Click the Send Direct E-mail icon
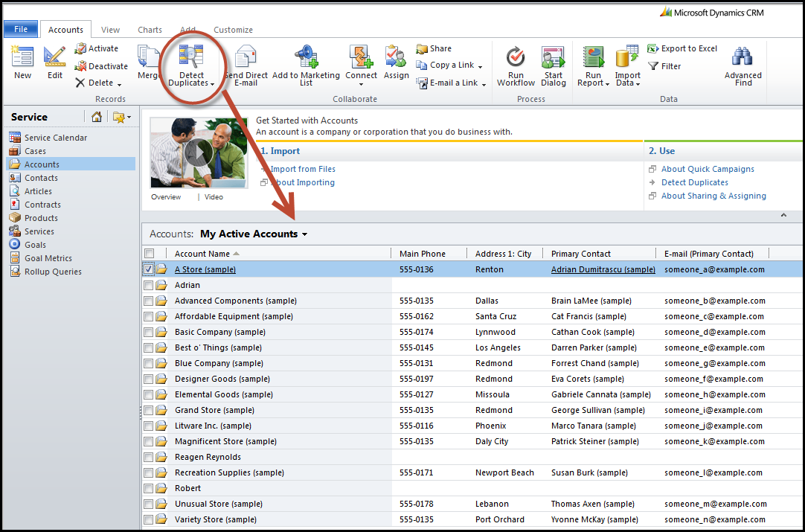The width and height of the screenshot is (805, 532). pyautogui.click(x=246, y=57)
